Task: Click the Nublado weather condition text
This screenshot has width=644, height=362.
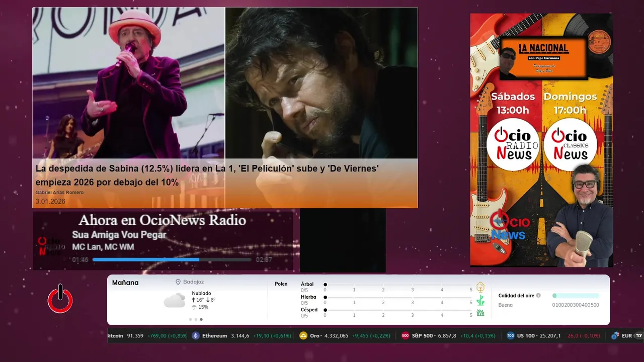Action: [201, 293]
